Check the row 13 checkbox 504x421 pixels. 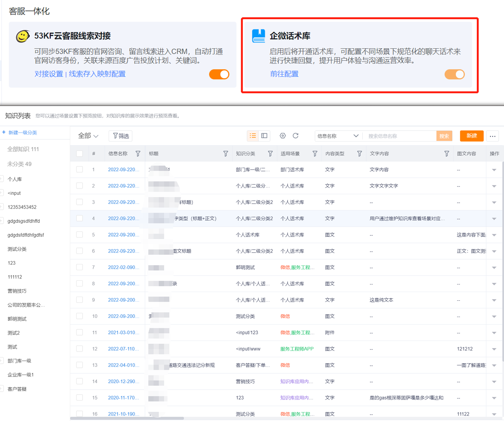pos(80,365)
